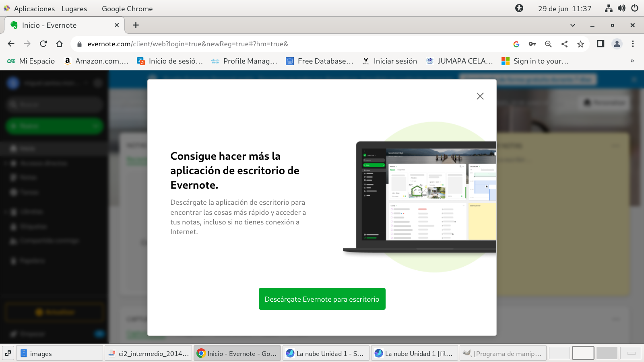Toggle Chrome side panel
This screenshot has height=362, width=644.
click(601, 44)
